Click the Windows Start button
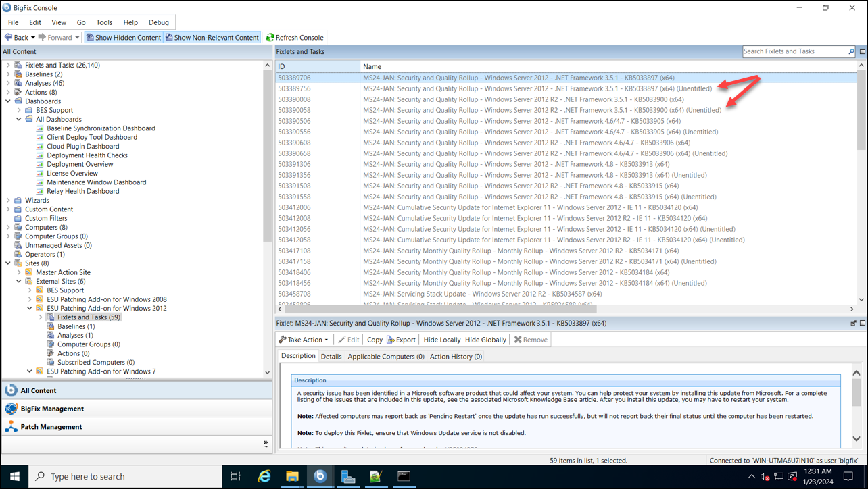 click(x=14, y=476)
